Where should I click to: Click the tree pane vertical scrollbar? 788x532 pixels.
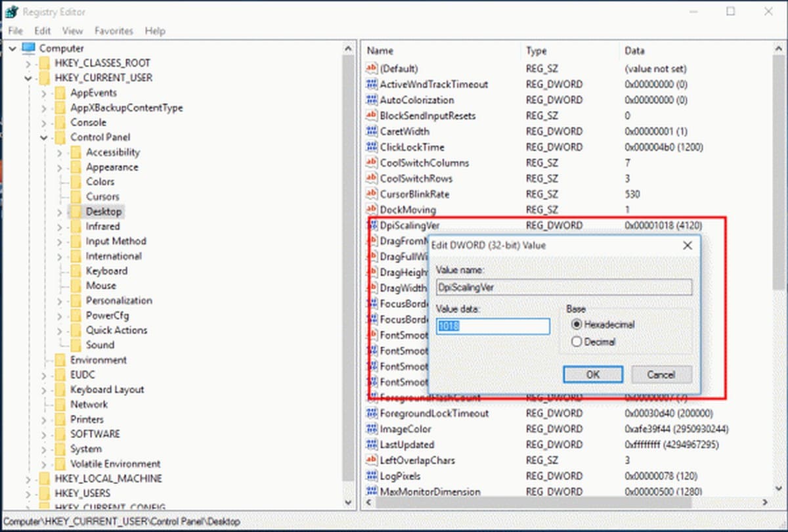click(x=349, y=275)
